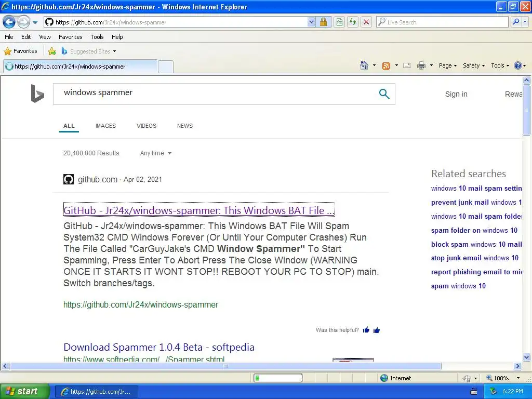
Task: Open the Help menu
Action: click(117, 37)
